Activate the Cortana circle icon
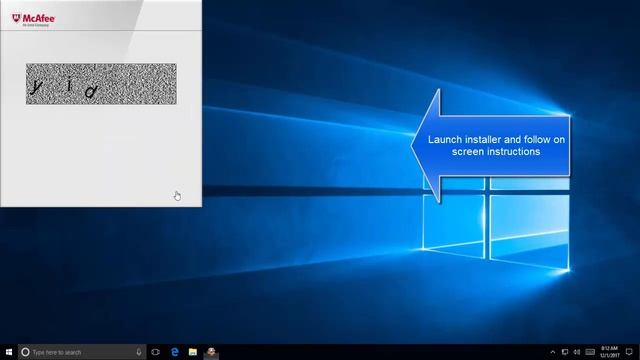 click(x=25, y=352)
